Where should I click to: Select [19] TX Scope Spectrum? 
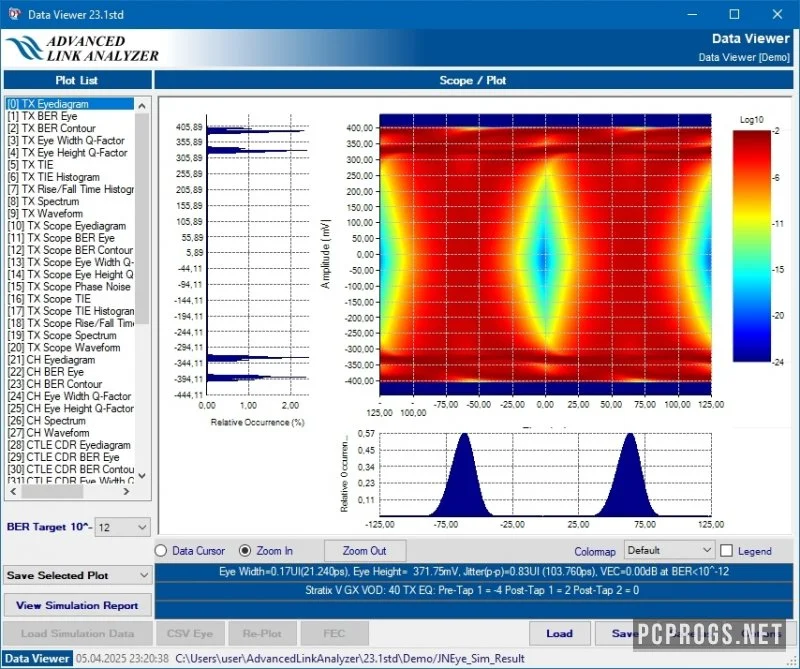click(70, 335)
